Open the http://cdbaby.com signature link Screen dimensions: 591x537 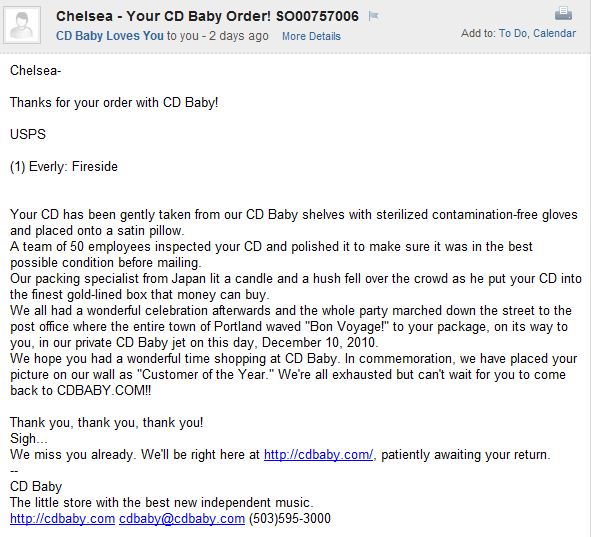click(x=62, y=519)
